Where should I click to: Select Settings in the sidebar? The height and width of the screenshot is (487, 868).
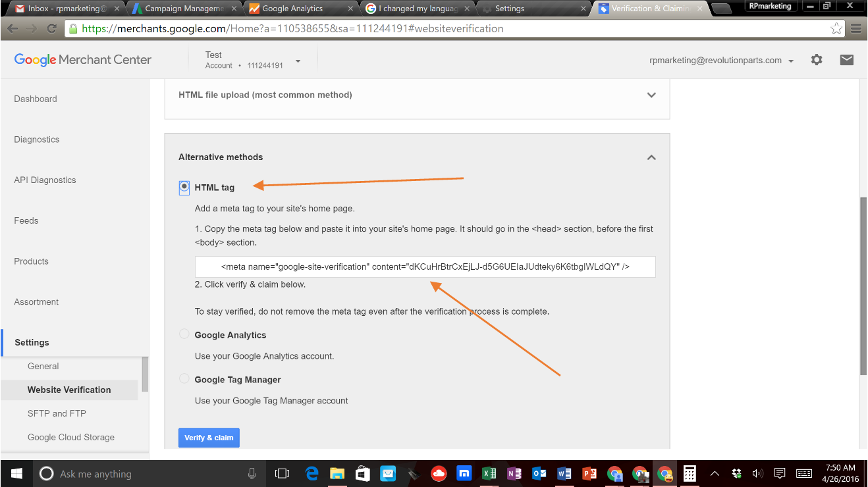point(32,342)
